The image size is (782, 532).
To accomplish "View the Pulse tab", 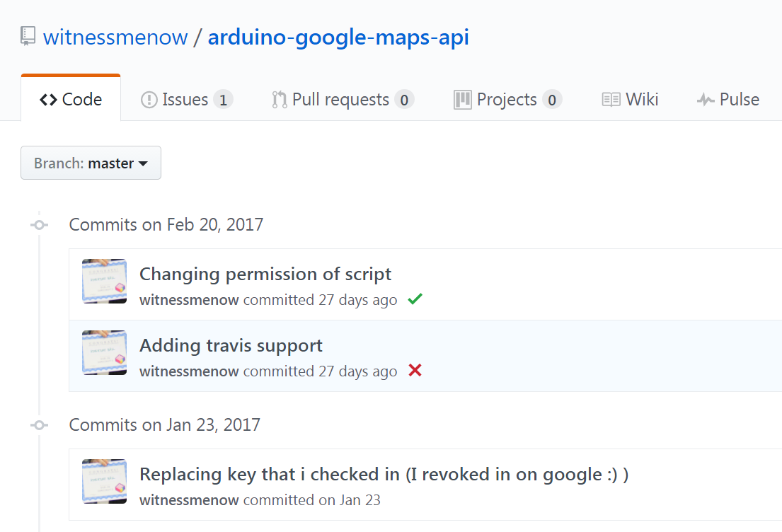I will click(728, 100).
